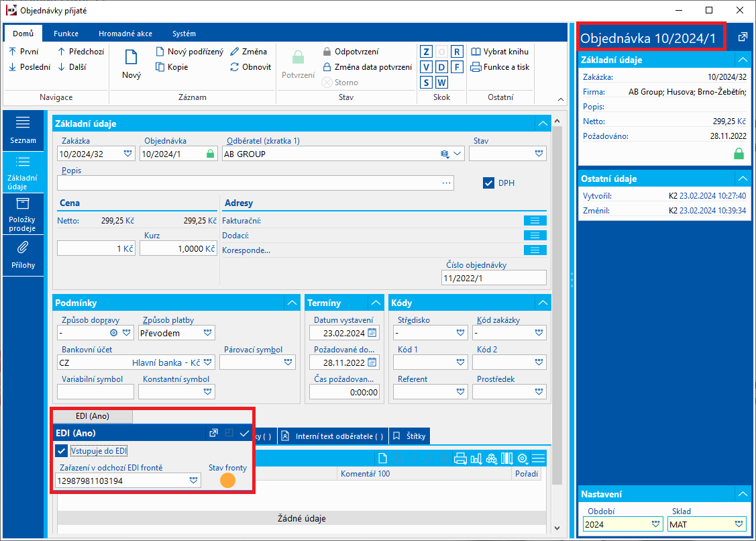Open Položky prodeje sidebar section
Image resolution: width=756 pixels, height=541 pixels.
pyautogui.click(x=23, y=214)
